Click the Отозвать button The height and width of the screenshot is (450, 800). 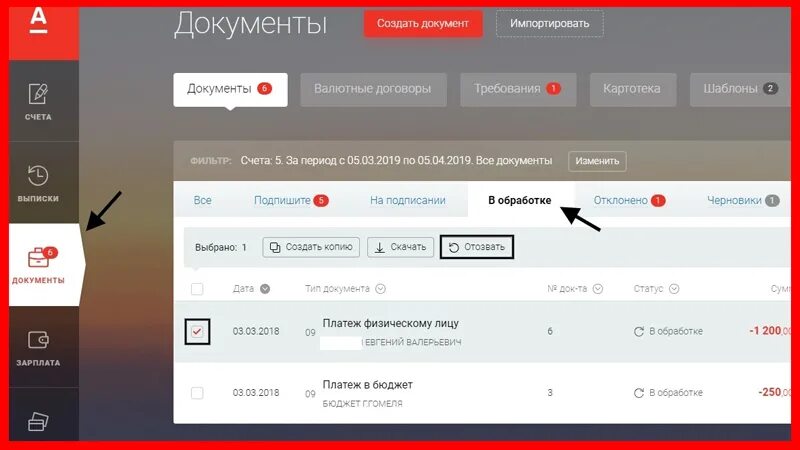click(477, 247)
